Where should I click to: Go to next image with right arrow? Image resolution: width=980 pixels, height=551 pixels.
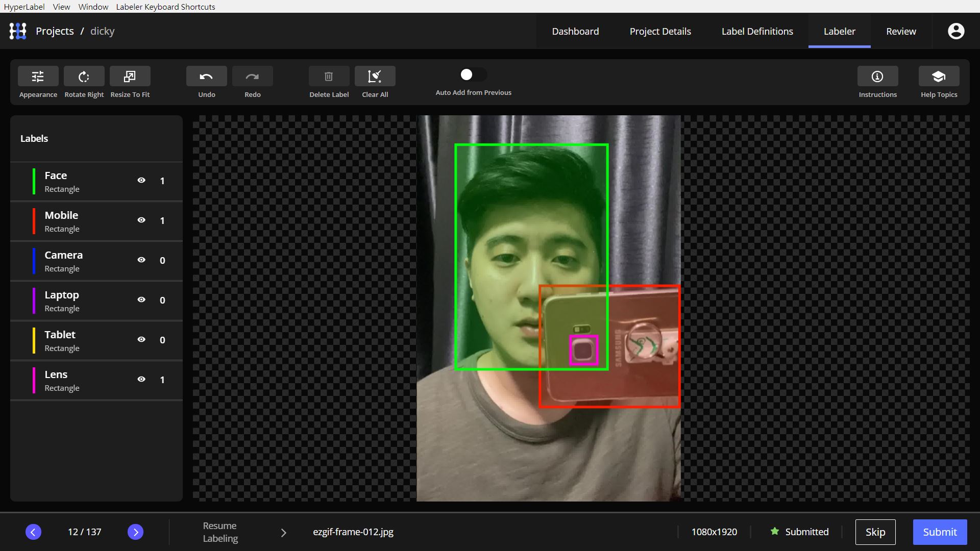pos(135,532)
